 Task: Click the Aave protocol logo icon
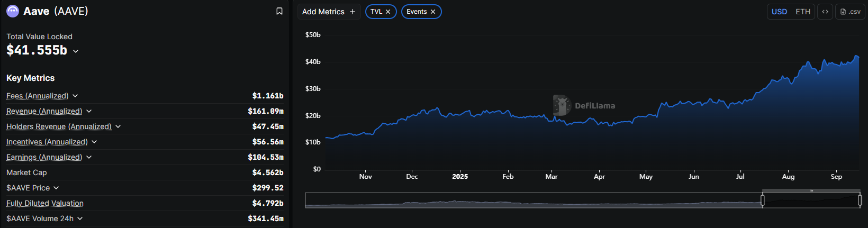click(12, 11)
